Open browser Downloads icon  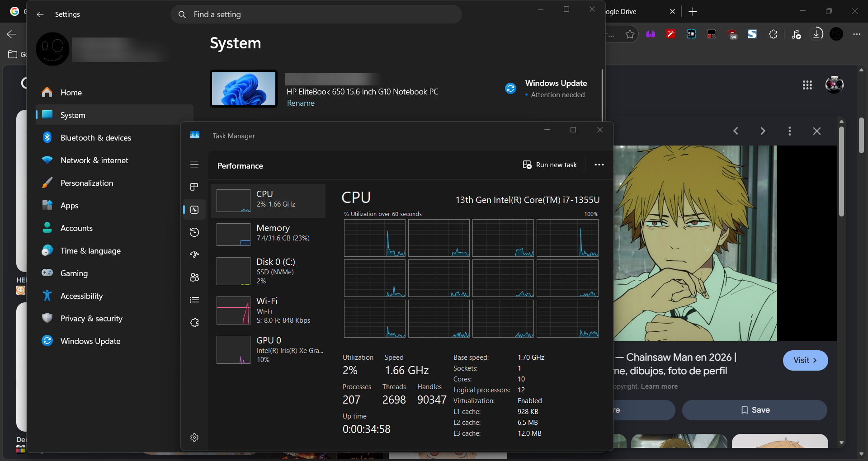pyautogui.click(x=816, y=34)
